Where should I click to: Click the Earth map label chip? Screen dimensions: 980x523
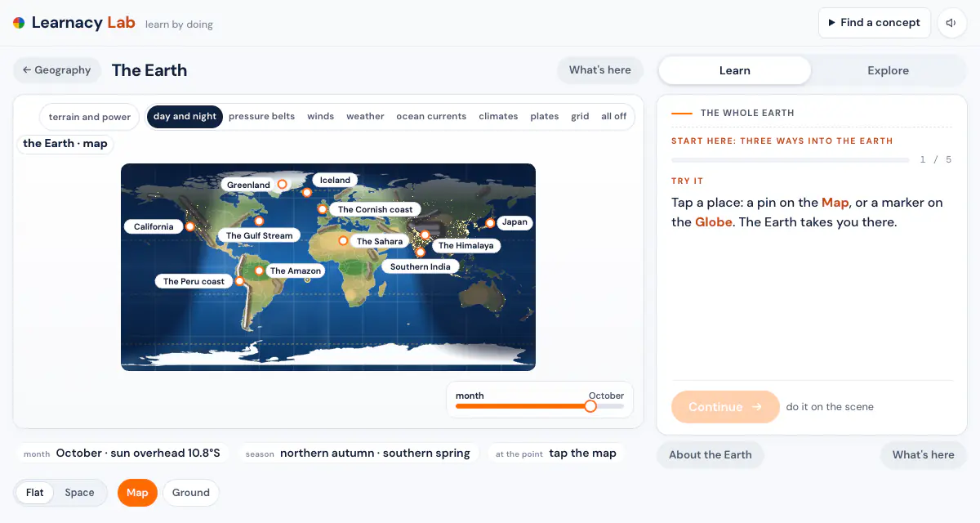(65, 144)
